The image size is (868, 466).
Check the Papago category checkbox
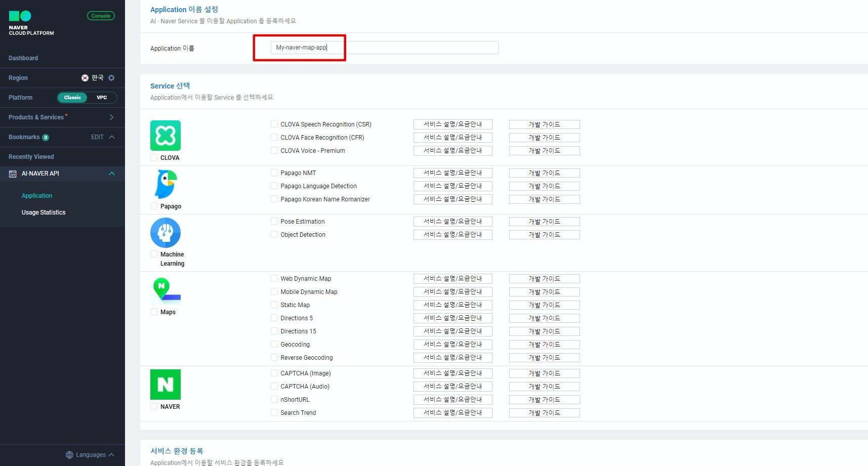(154, 206)
